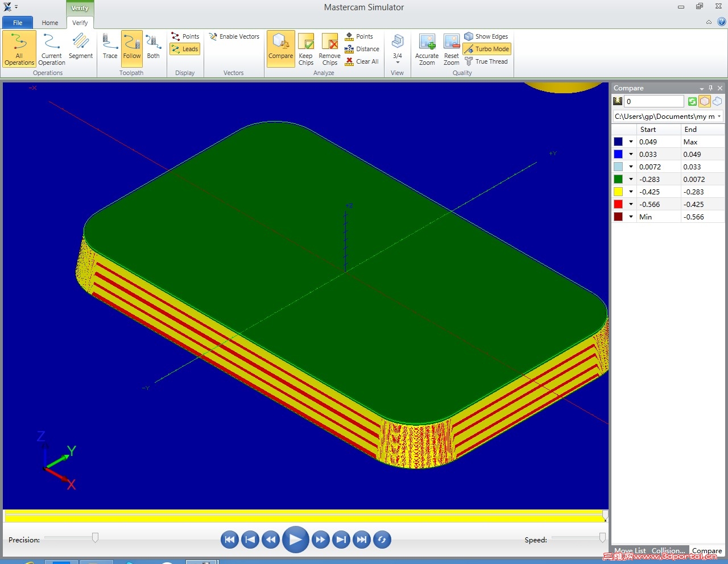The width and height of the screenshot is (728, 564).
Task: Jump to the start of the simulation
Action: (229, 540)
